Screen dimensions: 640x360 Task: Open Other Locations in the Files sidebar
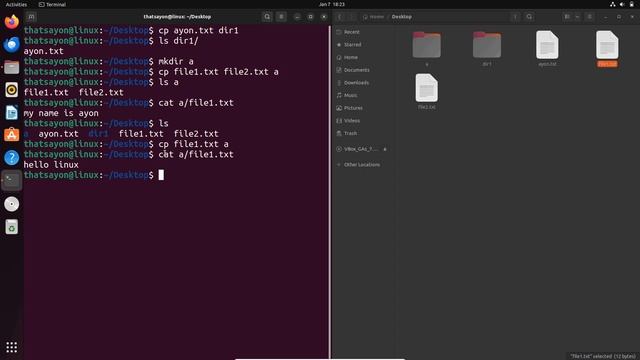click(x=363, y=165)
